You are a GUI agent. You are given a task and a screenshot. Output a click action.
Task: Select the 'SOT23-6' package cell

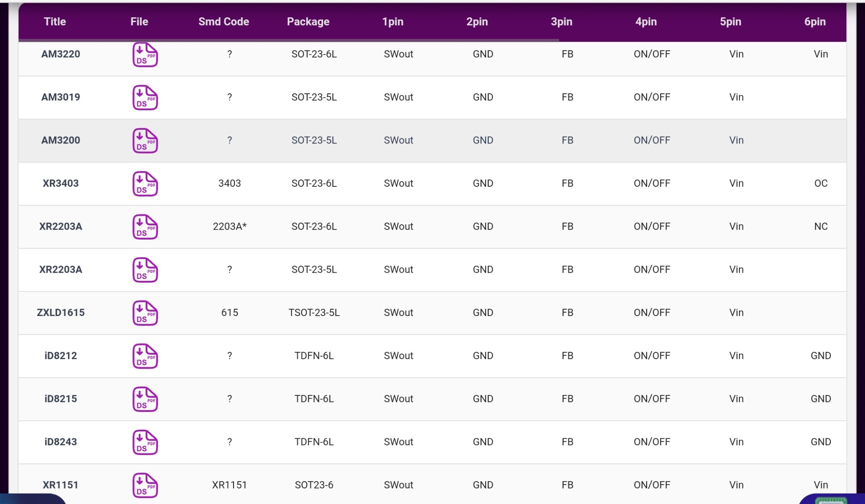pos(314,485)
